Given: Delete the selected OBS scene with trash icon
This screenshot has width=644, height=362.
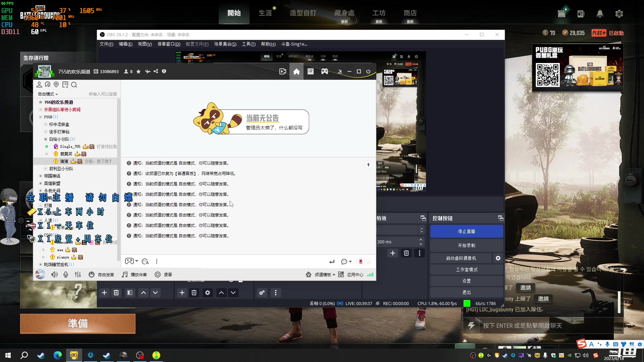Looking at the screenshot, I should pyautogui.click(x=116, y=293).
